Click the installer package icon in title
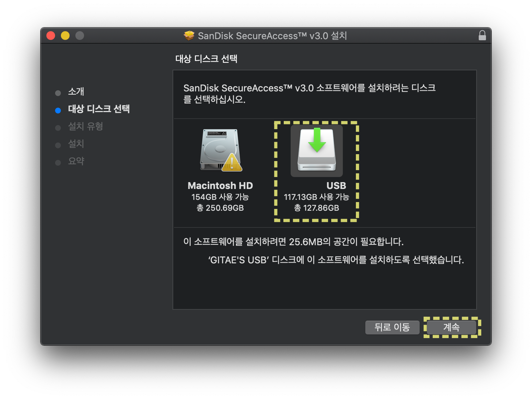 (189, 36)
